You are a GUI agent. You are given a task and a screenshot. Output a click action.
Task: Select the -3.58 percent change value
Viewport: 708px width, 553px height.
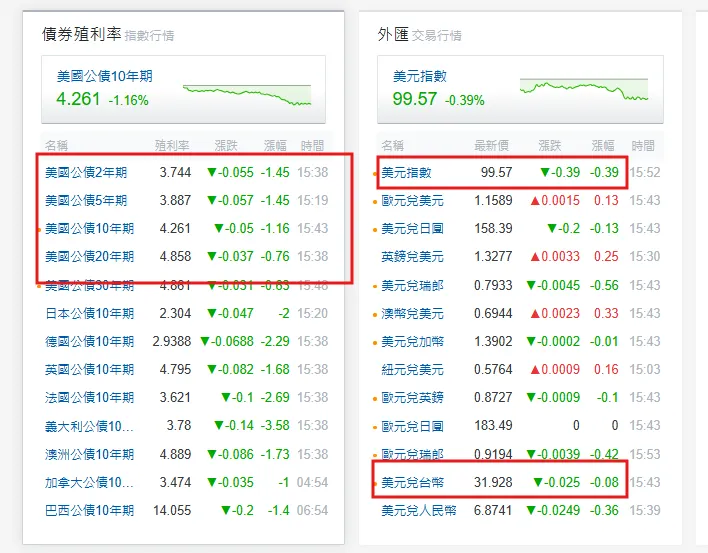click(x=275, y=426)
